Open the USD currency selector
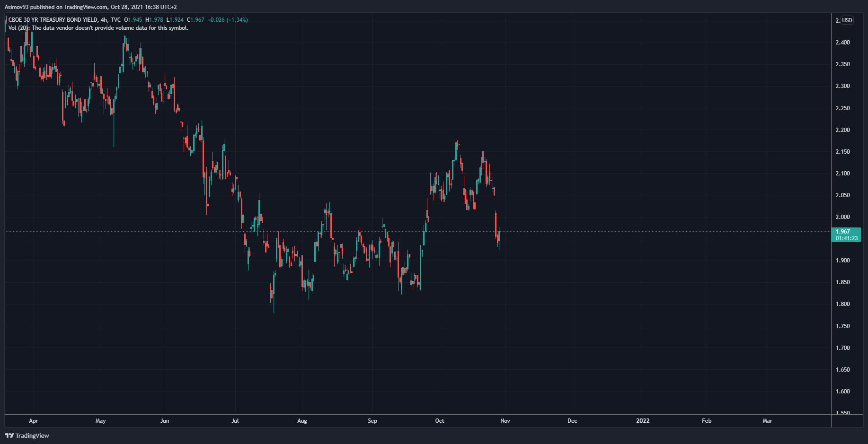 click(x=847, y=20)
